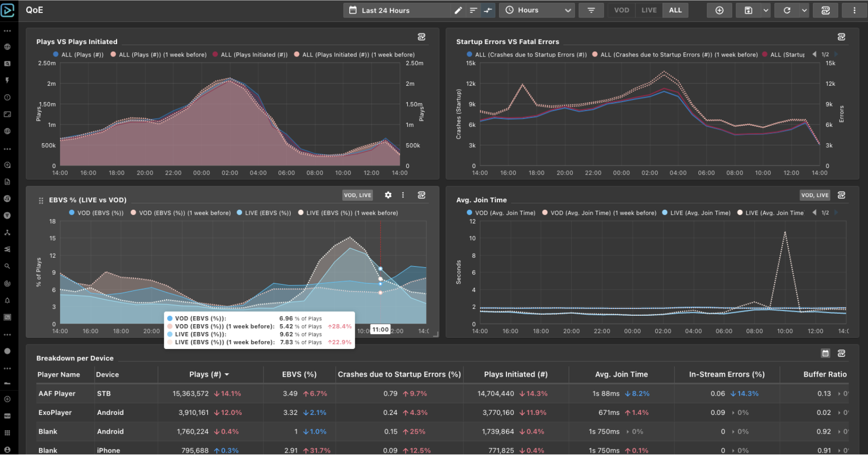This screenshot has width=868, height=456.
Task: Open the filter icon in the top toolbar
Action: tap(591, 10)
